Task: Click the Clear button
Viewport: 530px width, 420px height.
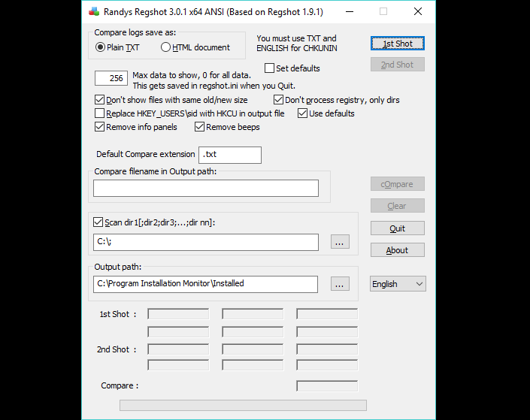Action: pos(398,206)
